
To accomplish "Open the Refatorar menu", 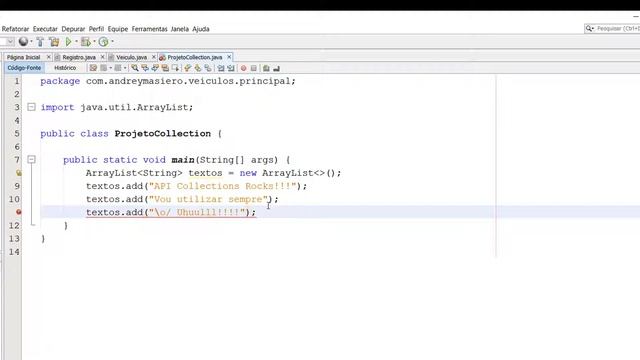I will (x=16, y=29).
